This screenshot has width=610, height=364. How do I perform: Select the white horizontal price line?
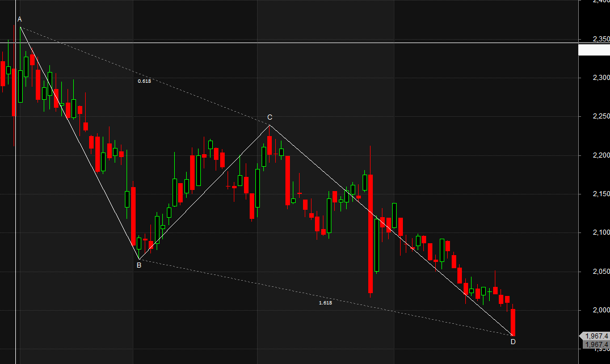pos(289,43)
